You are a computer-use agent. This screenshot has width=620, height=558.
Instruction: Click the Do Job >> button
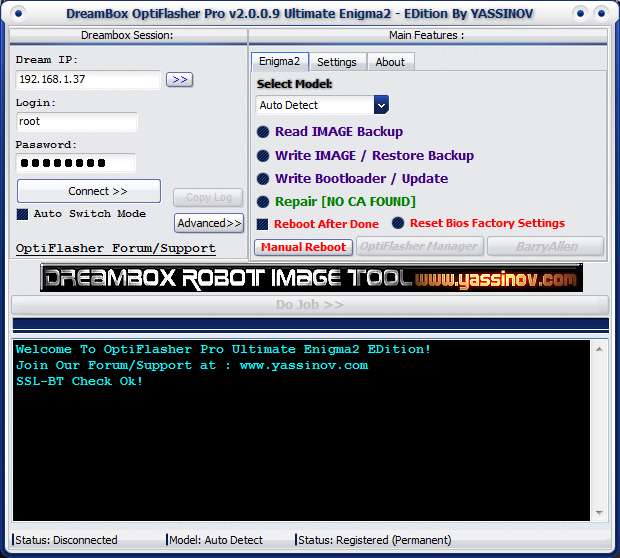[x=310, y=305]
